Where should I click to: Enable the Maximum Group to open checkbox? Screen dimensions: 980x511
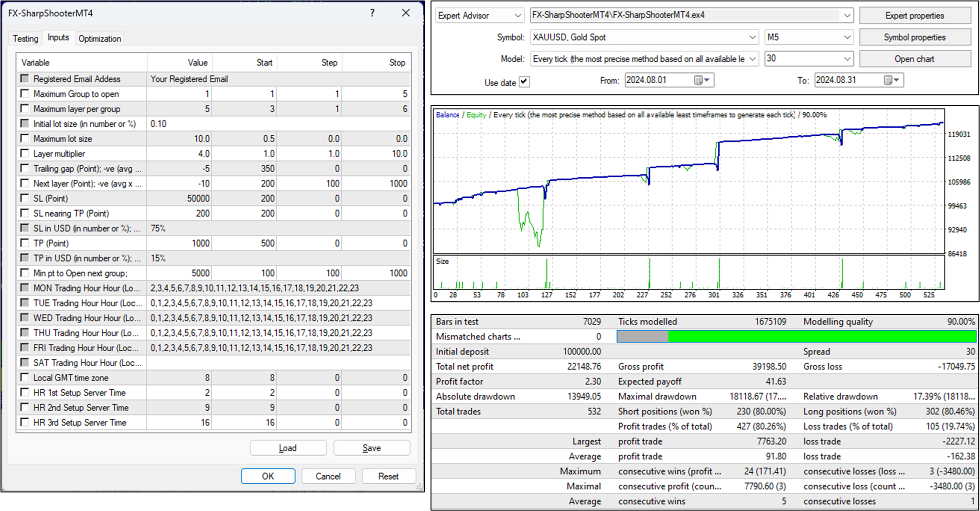point(25,94)
